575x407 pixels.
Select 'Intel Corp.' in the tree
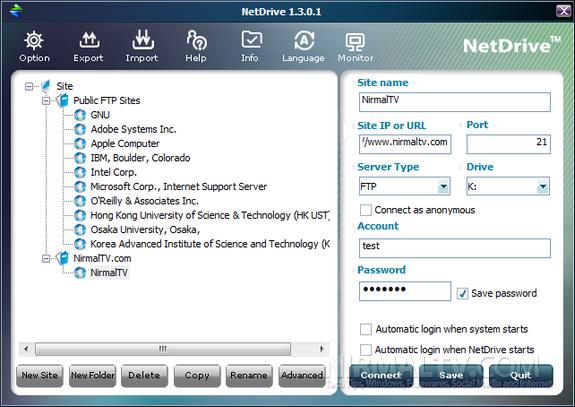(x=114, y=172)
